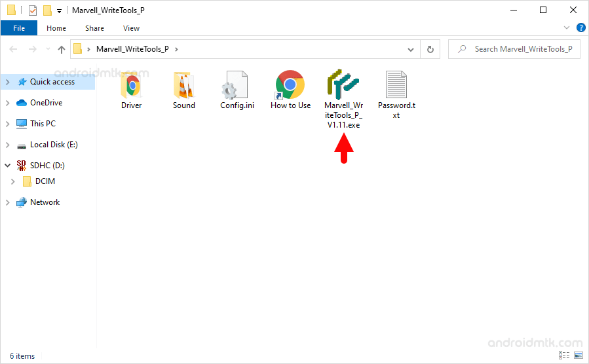
Task: Click the DCIM folder icon
Action: click(x=27, y=181)
